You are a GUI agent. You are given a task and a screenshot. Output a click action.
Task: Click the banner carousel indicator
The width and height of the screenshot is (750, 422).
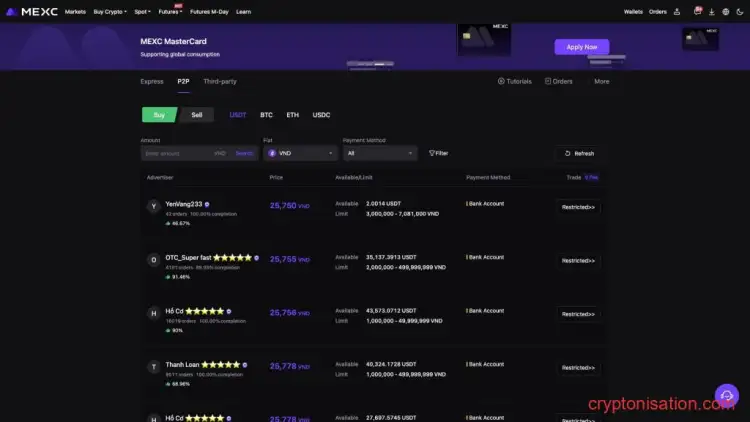pos(370,64)
